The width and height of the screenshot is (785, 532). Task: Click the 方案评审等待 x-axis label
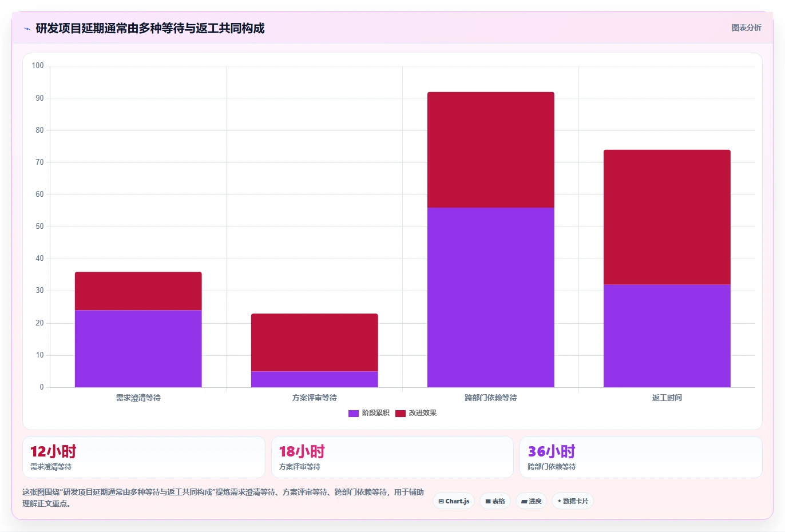pyautogui.click(x=315, y=398)
